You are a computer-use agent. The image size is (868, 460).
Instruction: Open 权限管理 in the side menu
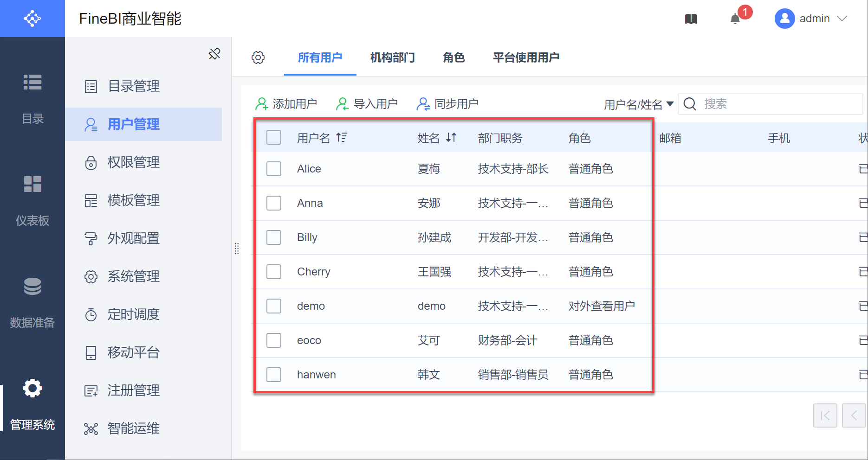133,162
